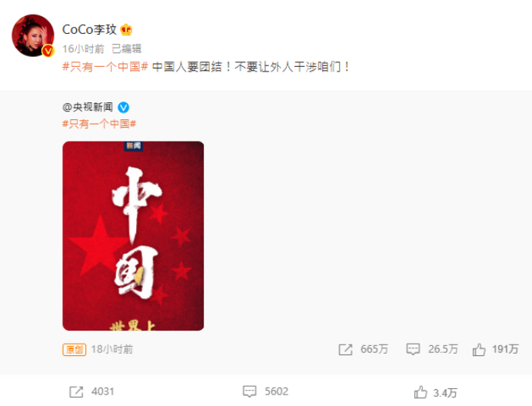Click the gold crown membership badge
Image resolution: width=532 pixels, height=406 pixels.
(x=126, y=30)
